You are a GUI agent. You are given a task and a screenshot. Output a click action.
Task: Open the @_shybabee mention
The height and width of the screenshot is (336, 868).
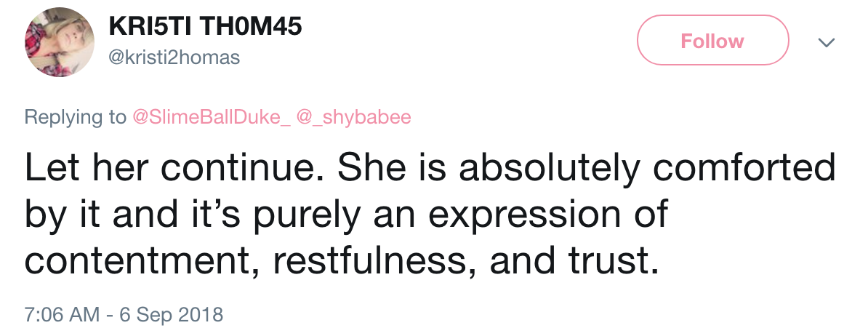(x=354, y=117)
